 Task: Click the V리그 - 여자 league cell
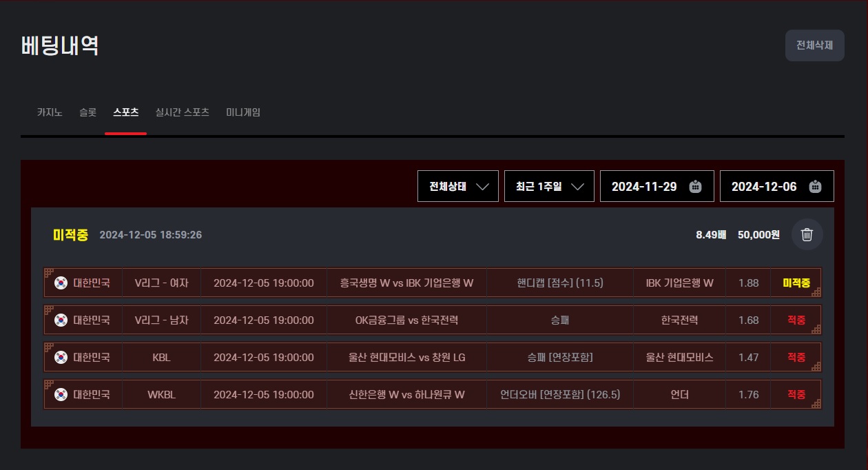161,283
